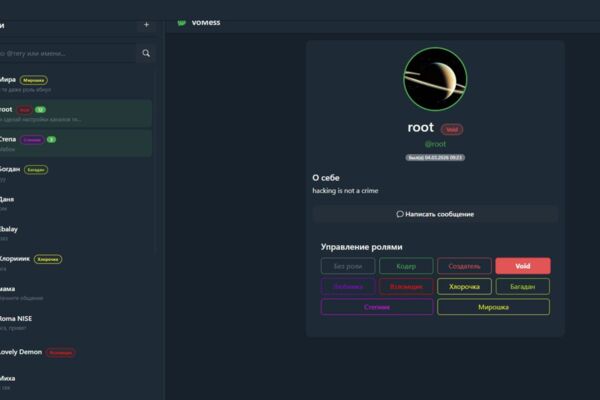
Task: Select the red Взломщик role
Action: click(406, 286)
